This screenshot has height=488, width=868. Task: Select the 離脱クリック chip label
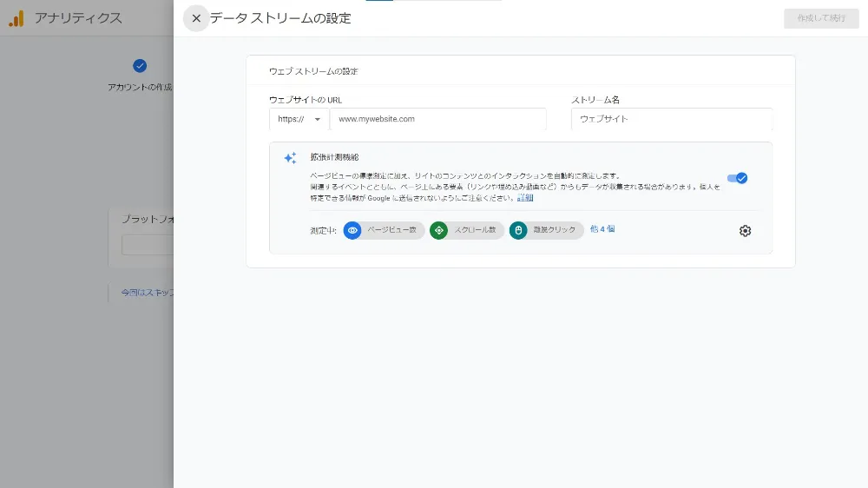554,230
